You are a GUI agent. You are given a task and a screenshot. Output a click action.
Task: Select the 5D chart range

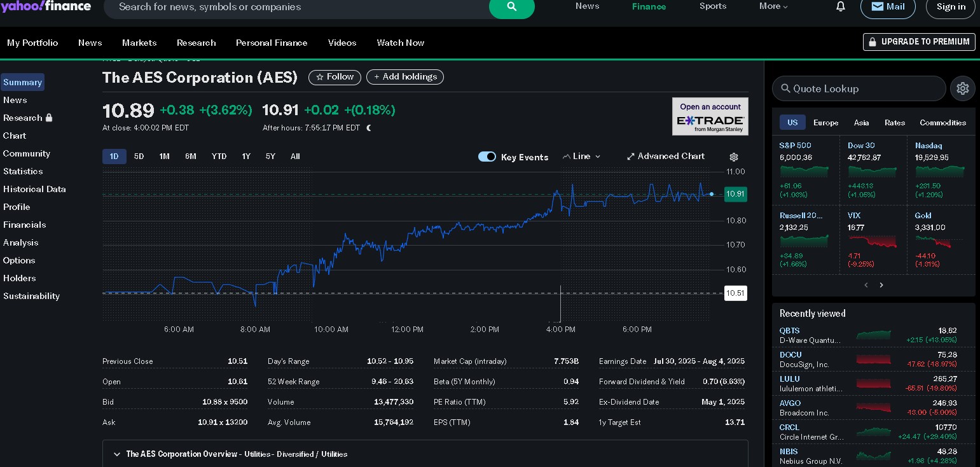139,157
